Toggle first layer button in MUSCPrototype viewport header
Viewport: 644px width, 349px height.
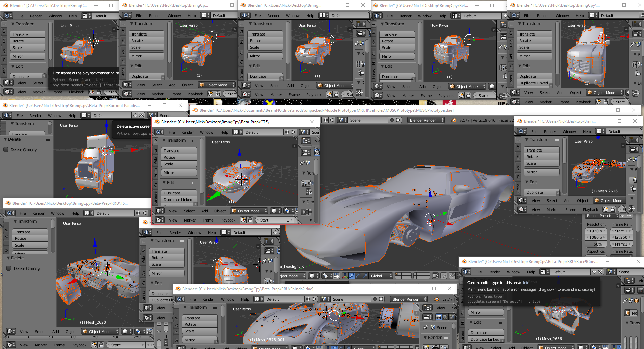point(397,274)
